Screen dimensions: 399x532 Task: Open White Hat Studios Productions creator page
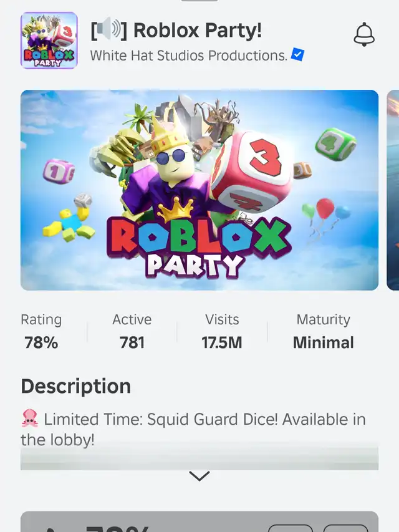pos(189,56)
